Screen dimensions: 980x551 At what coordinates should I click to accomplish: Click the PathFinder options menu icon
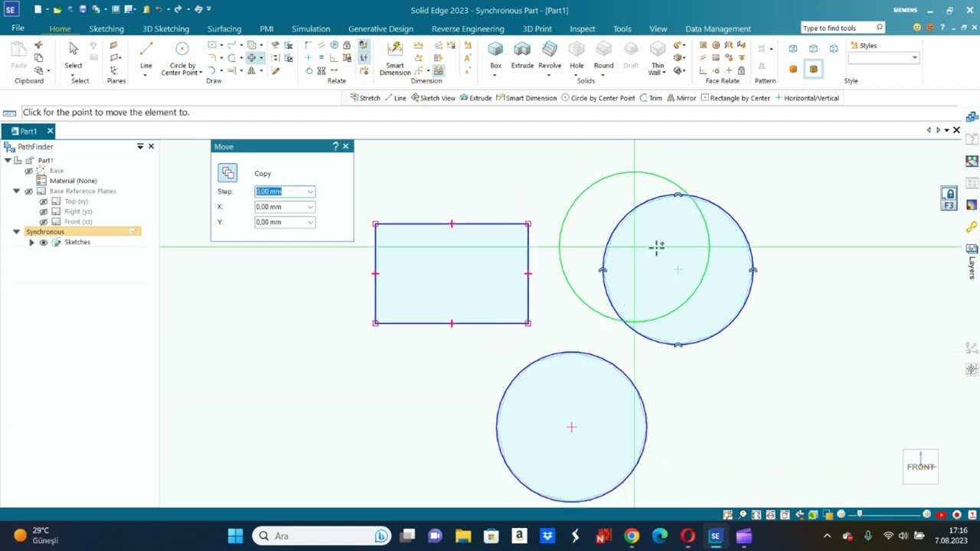pyautogui.click(x=140, y=146)
